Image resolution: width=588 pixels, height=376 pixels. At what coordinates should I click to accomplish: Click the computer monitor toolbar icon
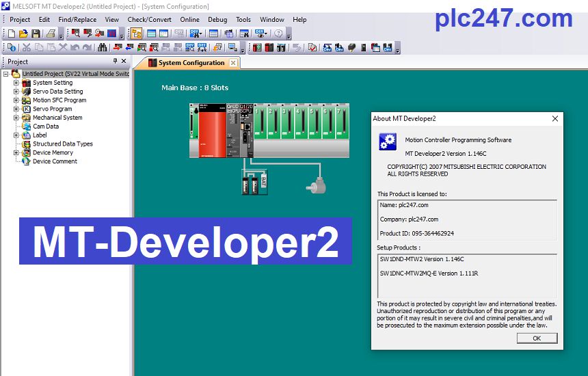tap(233, 48)
